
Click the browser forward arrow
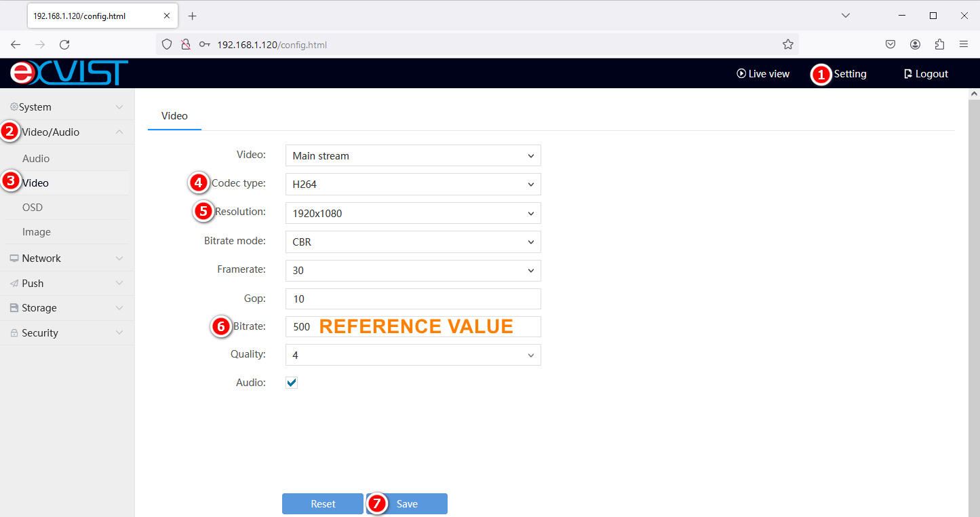(x=40, y=45)
